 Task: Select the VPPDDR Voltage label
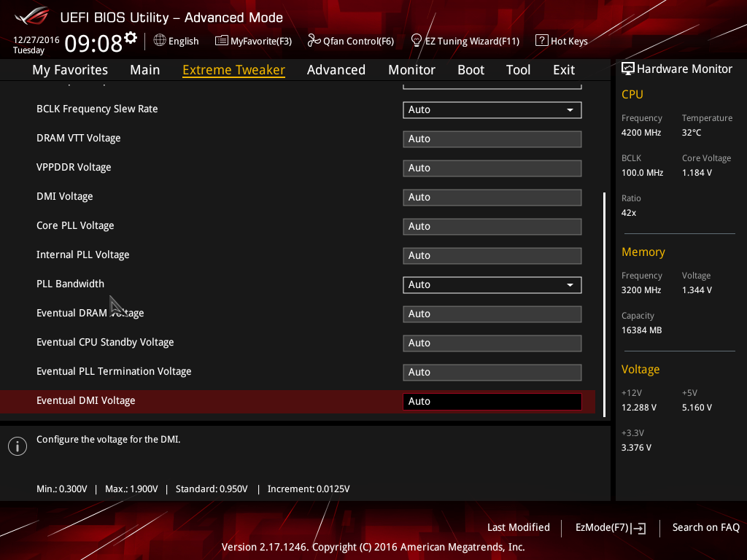tap(74, 167)
